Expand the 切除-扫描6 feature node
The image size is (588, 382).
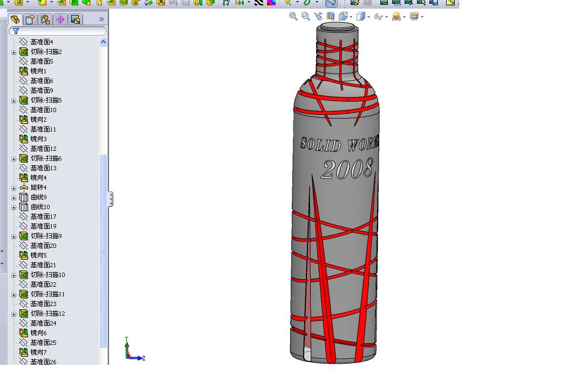14,159
